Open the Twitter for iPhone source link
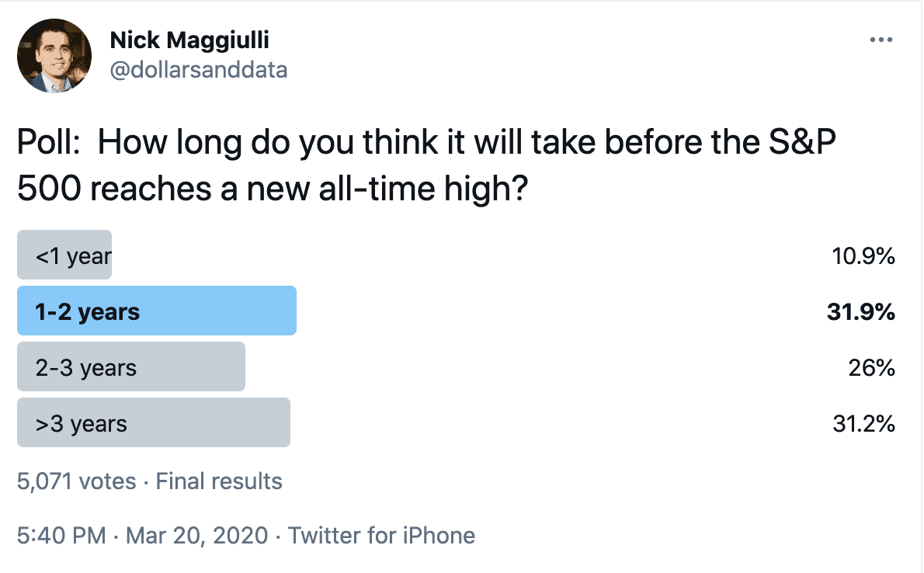 (x=381, y=536)
